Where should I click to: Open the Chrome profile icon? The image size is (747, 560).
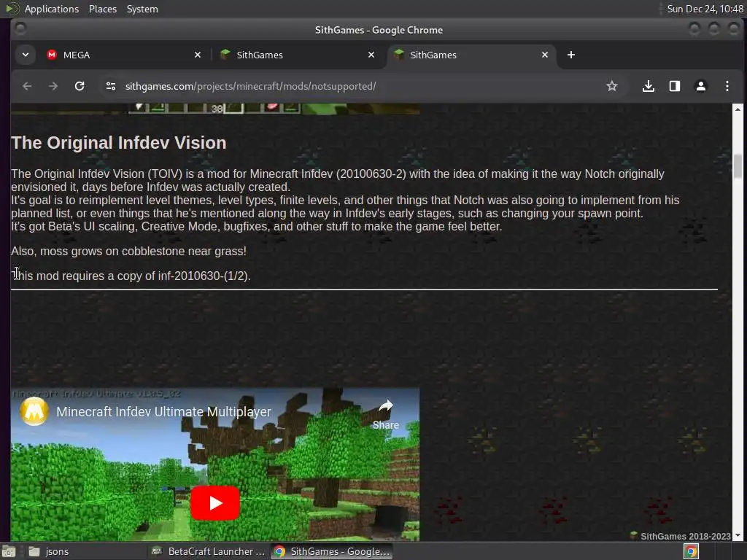[x=701, y=86]
